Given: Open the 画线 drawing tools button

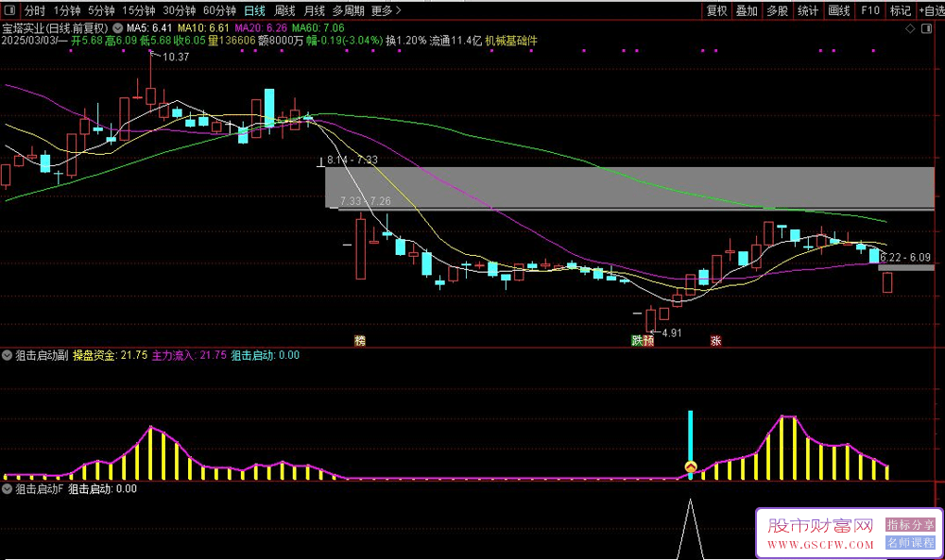Looking at the screenshot, I should click(839, 10).
